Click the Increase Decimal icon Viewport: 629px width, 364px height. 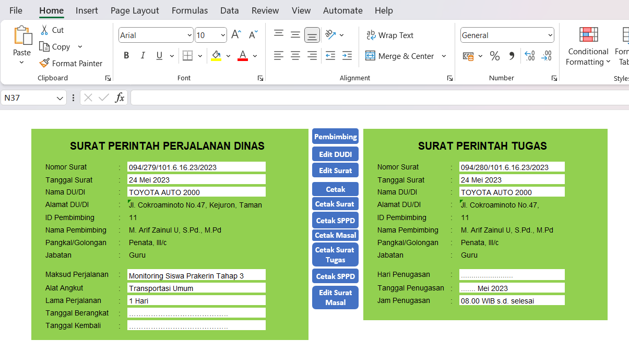(529, 56)
